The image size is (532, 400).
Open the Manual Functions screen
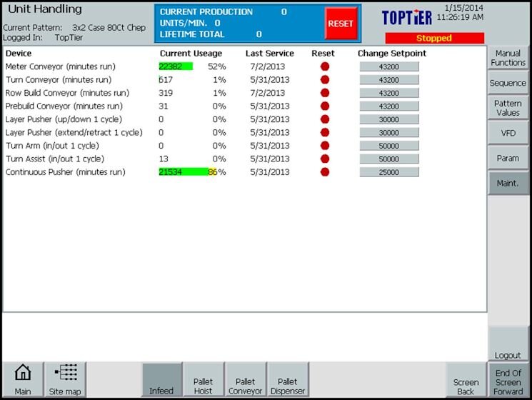coord(508,58)
